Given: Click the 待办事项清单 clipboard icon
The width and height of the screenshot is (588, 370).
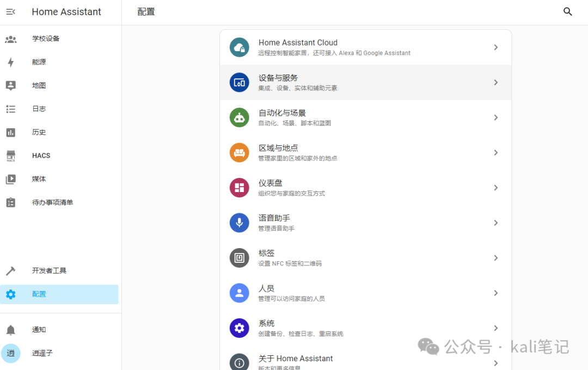Looking at the screenshot, I should (x=10, y=202).
